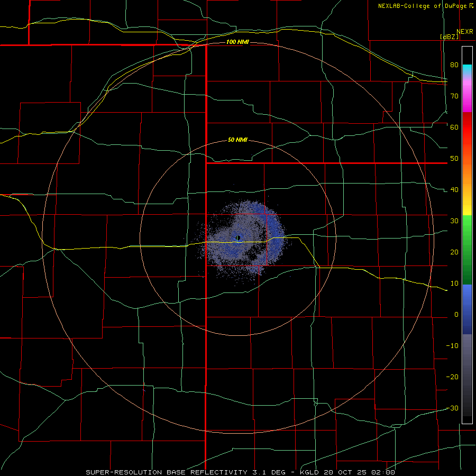Click the radar site marker at echo center
The width and height of the screenshot is (476, 476).
tap(239, 237)
